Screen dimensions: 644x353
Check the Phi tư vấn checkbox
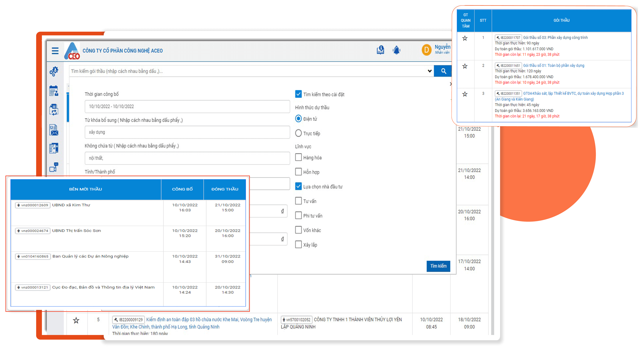298,215
